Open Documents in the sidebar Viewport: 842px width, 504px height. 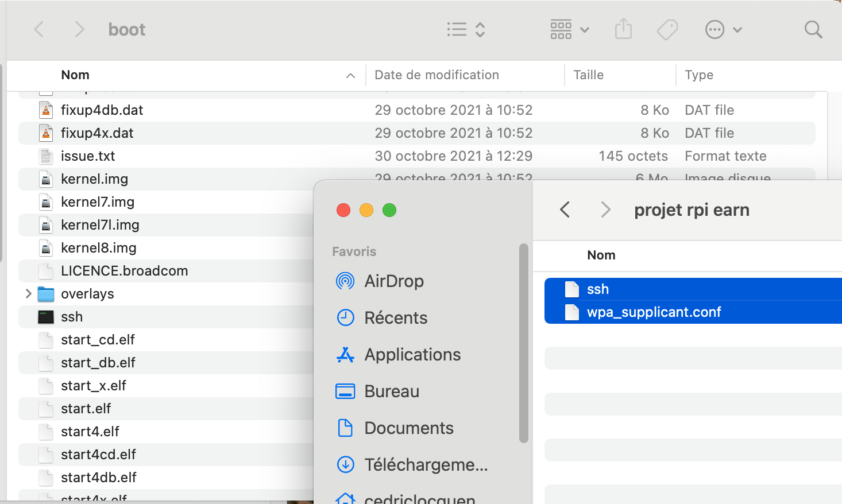[x=409, y=428]
